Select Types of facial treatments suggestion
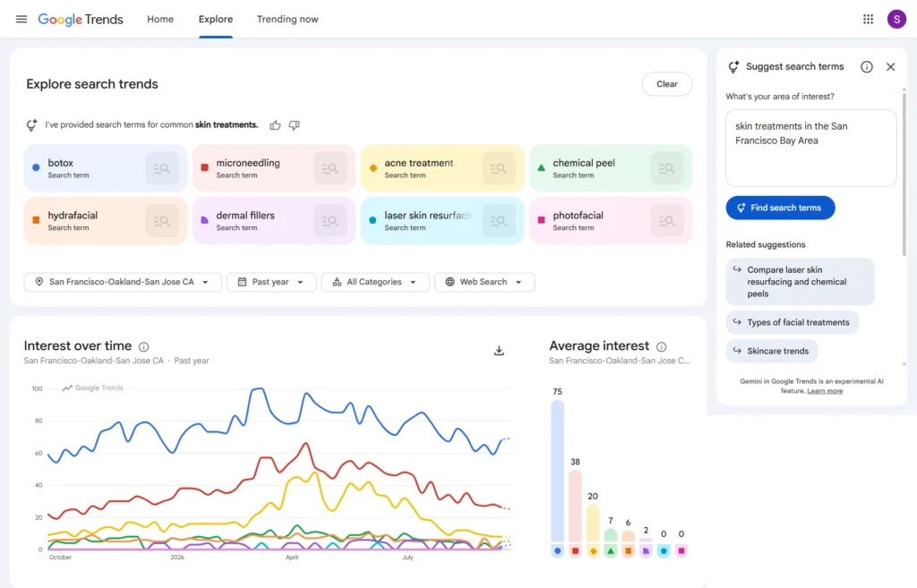 point(793,323)
